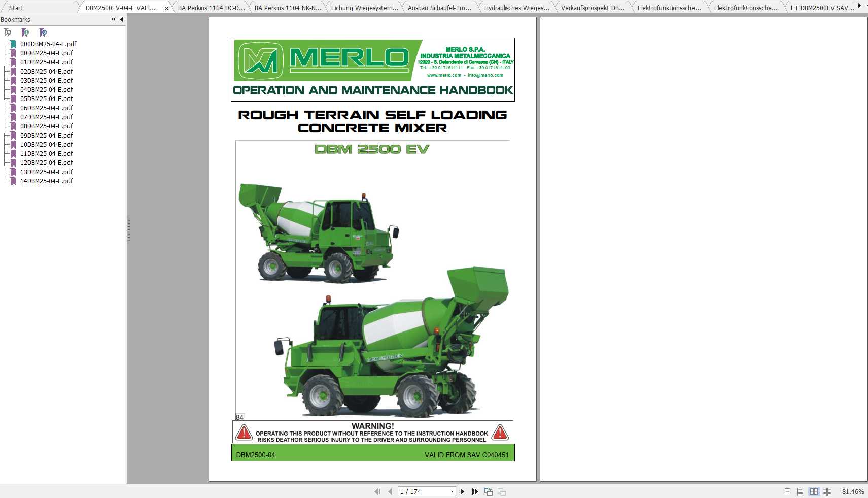Open bookmark 07DBM25-04-E.pdf
The height and width of the screenshot is (498, 868).
pos(47,117)
